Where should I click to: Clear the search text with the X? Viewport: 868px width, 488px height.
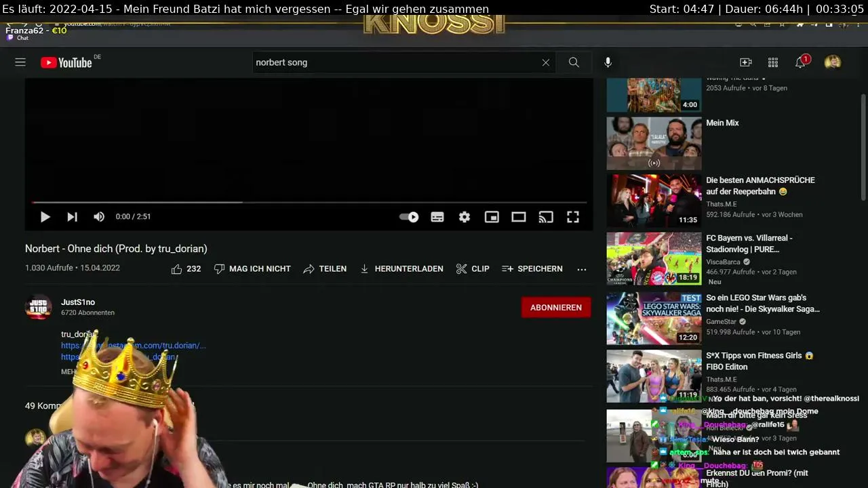click(x=546, y=62)
